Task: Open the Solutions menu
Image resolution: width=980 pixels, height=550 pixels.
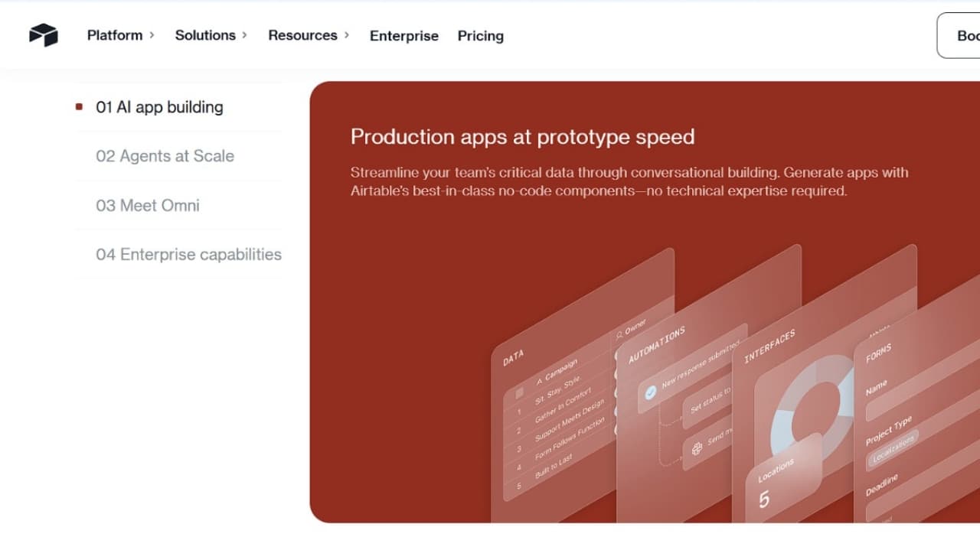Action: [205, 35]
